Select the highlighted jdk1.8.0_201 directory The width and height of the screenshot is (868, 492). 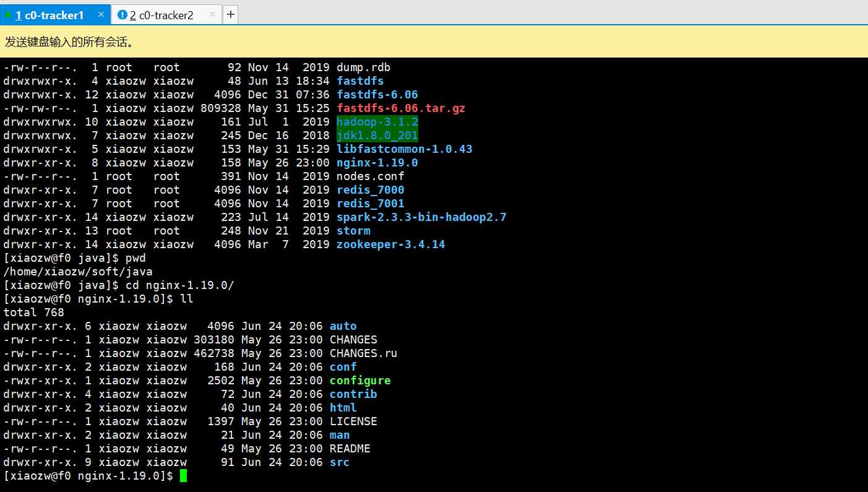tap(377, 136)
